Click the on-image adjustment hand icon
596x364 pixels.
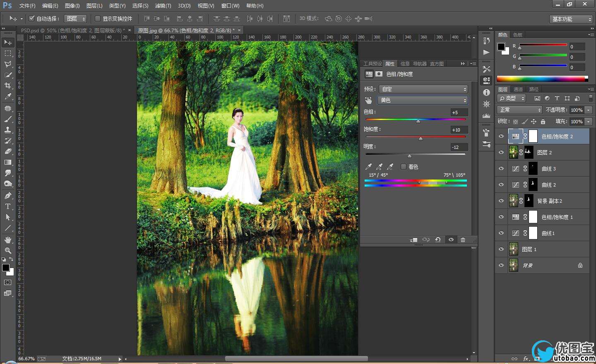tap(368, 100)
